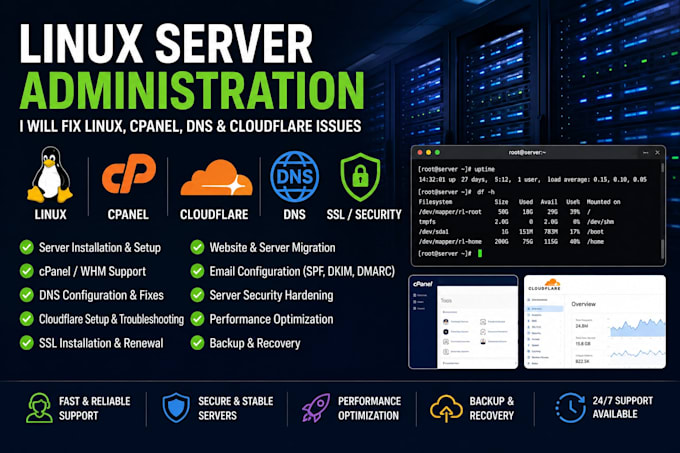Click the X icon at the terminal's right corner

pos(657,153)
